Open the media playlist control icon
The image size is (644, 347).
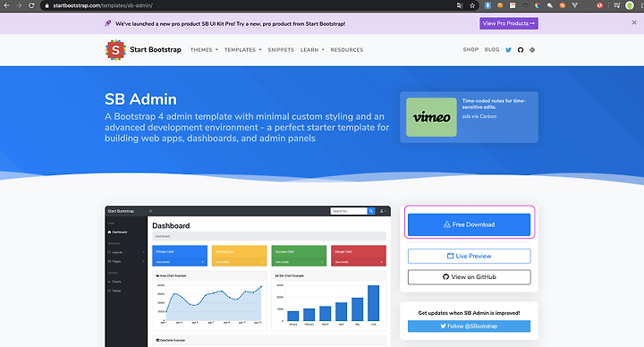click(617, 5)
